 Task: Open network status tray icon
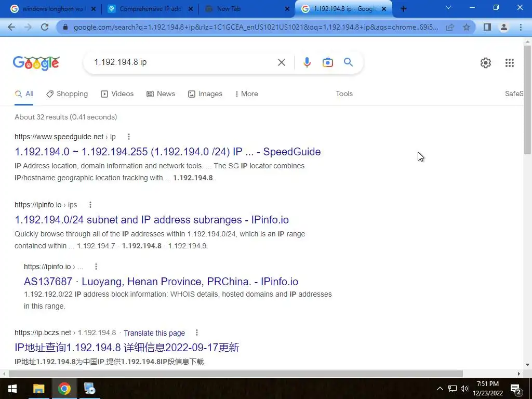point(453,389)
